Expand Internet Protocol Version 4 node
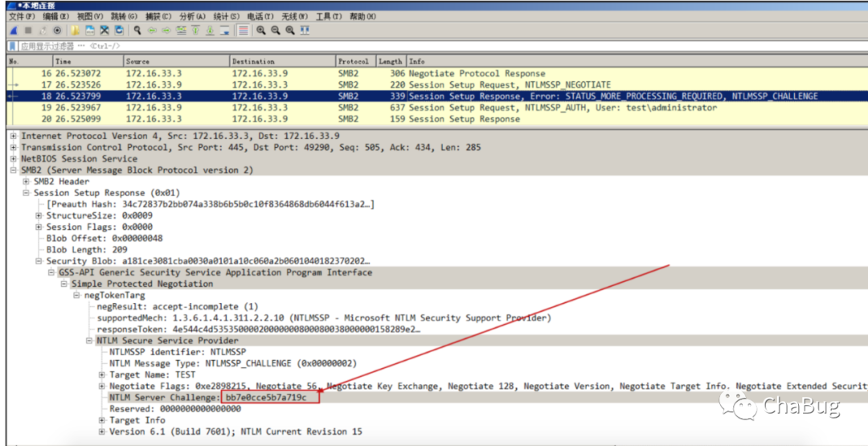The width and height of the screenshot is (868, 446). pos(14,136)
